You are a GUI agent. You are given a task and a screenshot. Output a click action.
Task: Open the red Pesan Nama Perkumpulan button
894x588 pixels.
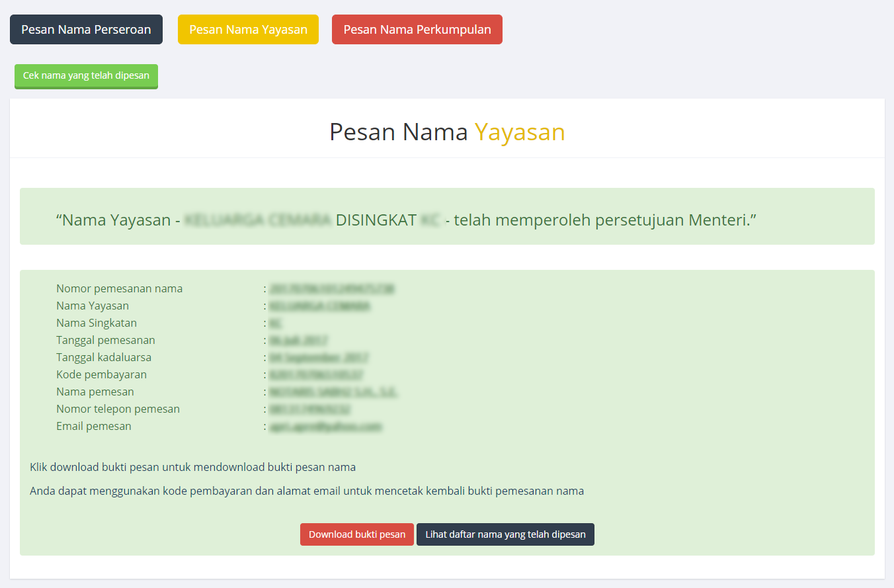point(417,30)
